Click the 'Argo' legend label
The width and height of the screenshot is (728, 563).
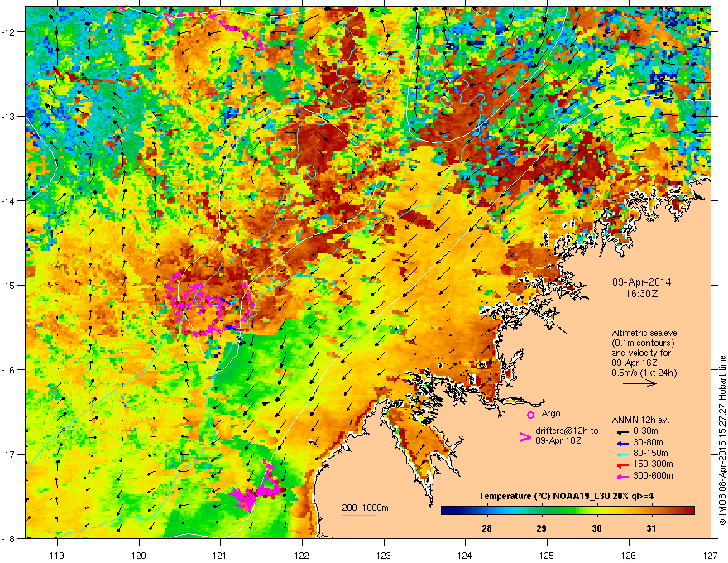pyautogui.click(x=551, y=413)
